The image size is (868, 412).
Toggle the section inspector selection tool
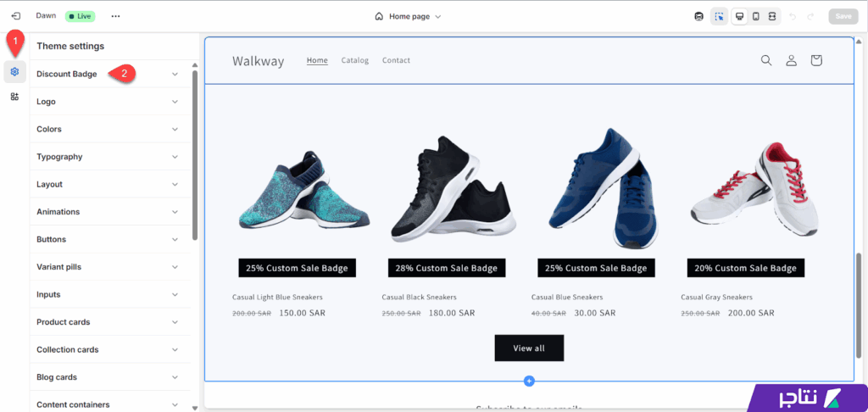pos(719,16)
